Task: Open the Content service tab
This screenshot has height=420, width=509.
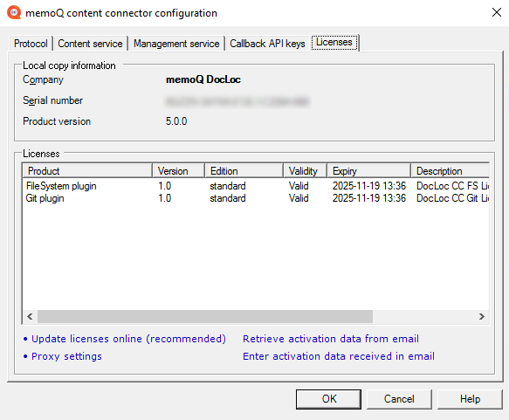Action: point(90,44)
